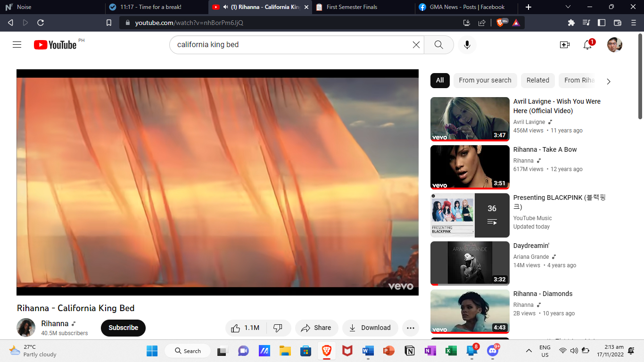The width and height of the screenshot is (644, 362).
Task: Open Rihanna's channel avatar
Action: tap(26, 328)
